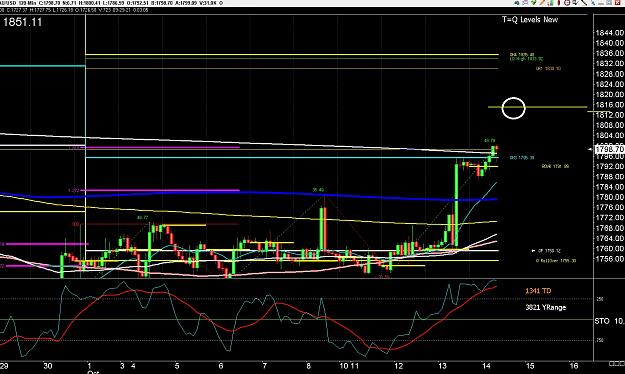
Task: Click the 3821 YRange label
Action: click(x=546, y=307)
